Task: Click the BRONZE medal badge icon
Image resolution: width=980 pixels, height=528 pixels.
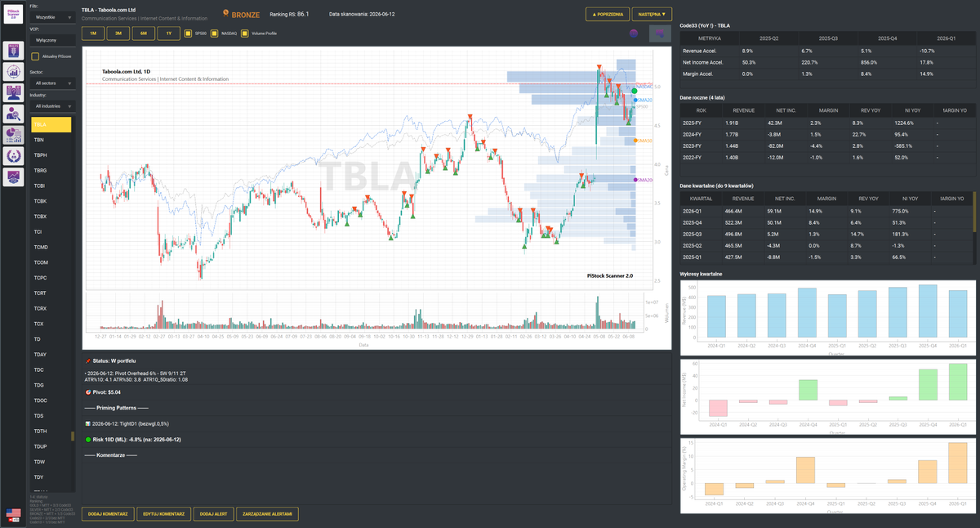Action: (x=225, y=15)
